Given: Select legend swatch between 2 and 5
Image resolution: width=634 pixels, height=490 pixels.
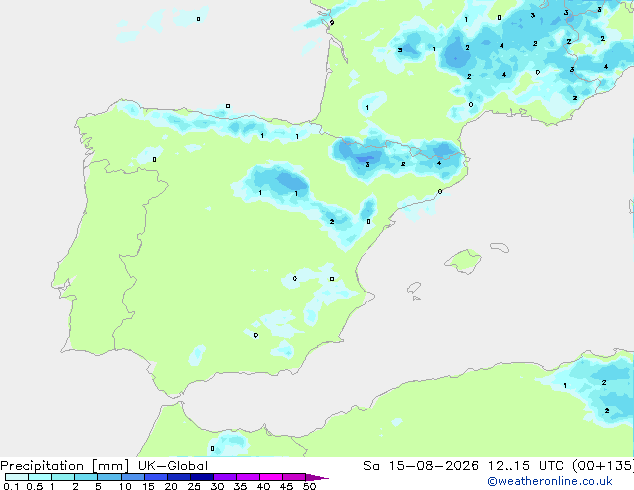Looking at the screenshot, I should (86, 477).
